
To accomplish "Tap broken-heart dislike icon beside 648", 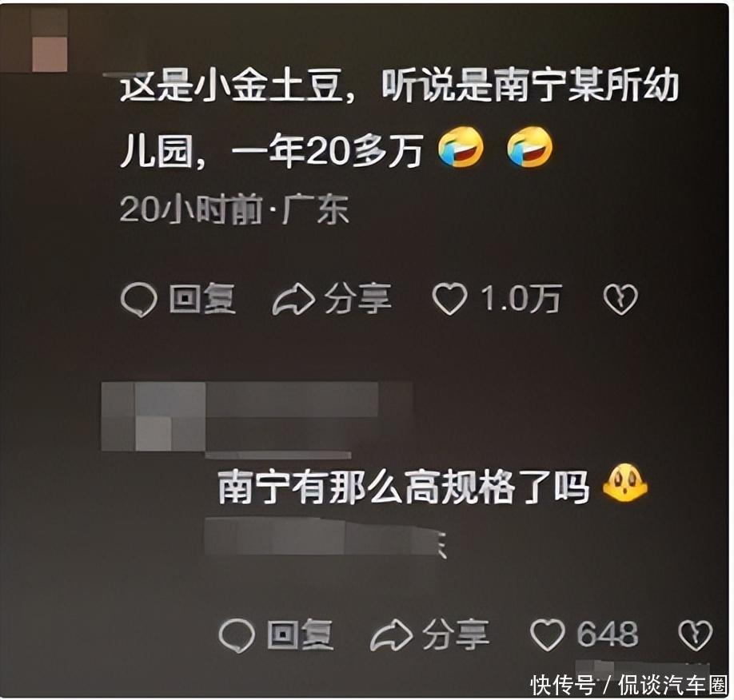I will click(696, 635).
